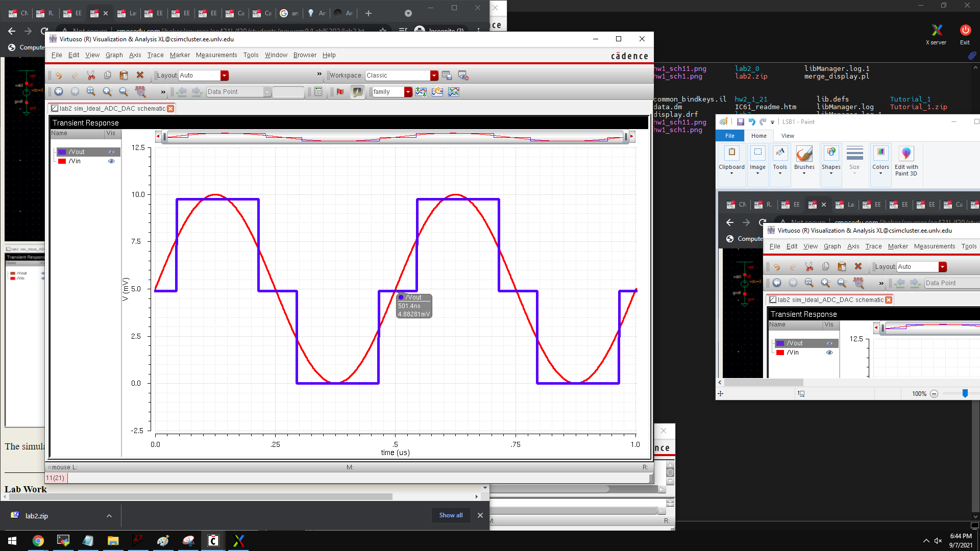The height and width of the screenshot is (551, 980).
Task: Open the Workspace Classic dropdown
Action: 434,76
